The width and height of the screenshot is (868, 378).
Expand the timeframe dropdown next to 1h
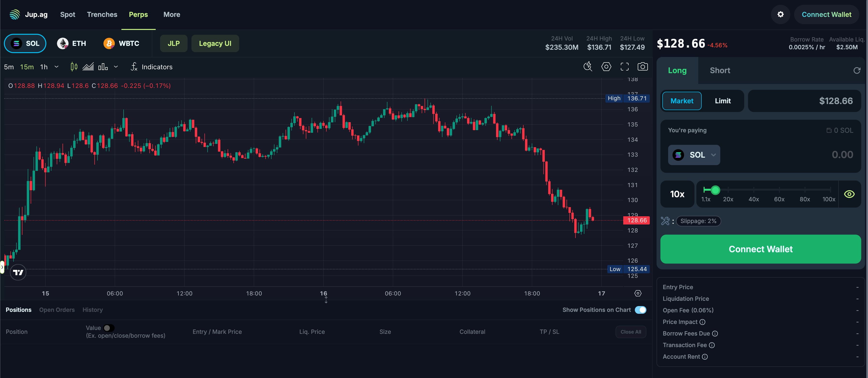click(x=56, y=67)
